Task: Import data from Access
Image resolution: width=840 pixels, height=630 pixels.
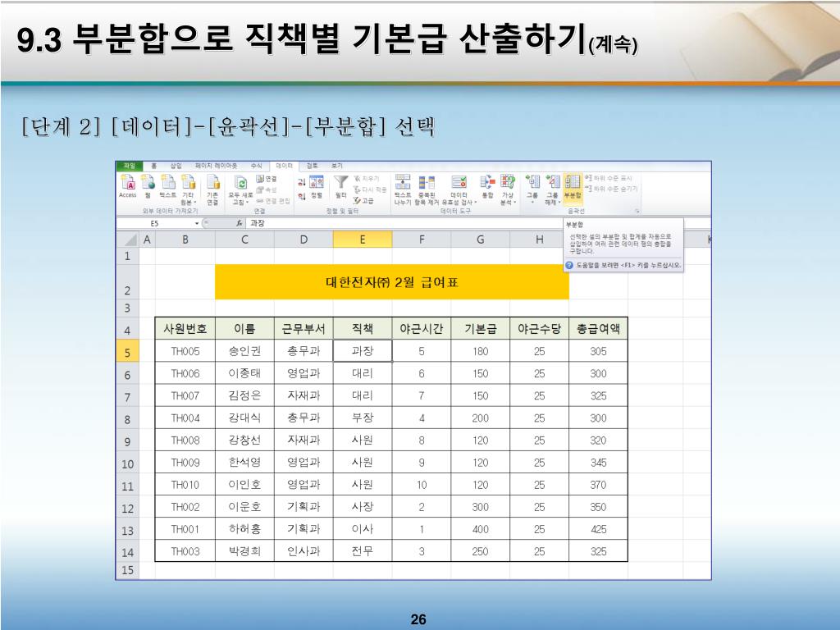Action: pyautogui.click(x=127, y=187)
